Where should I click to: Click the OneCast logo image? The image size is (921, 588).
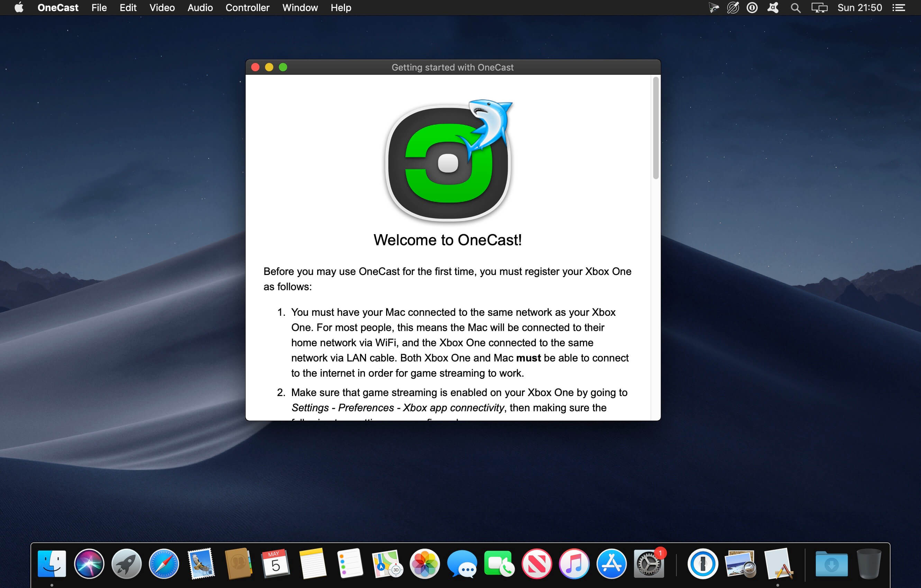click(x=447, y=160)
